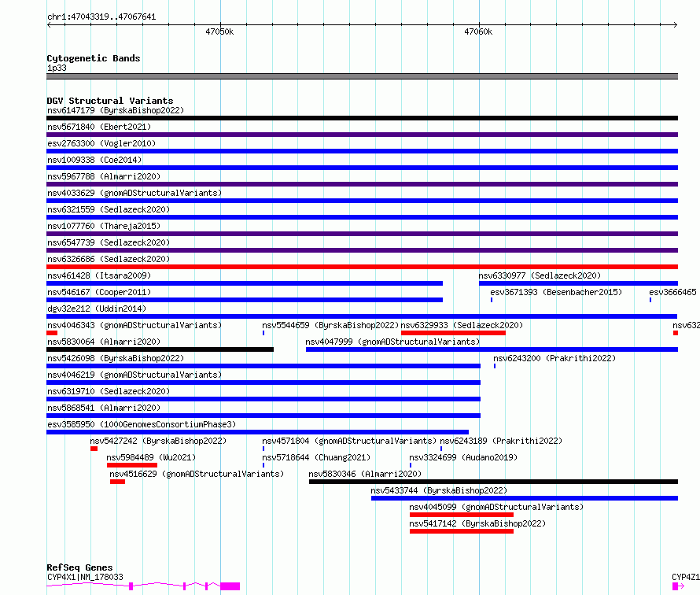Click nsv4046343 (gnomADStructuralVariants) label

coord(134,325)
